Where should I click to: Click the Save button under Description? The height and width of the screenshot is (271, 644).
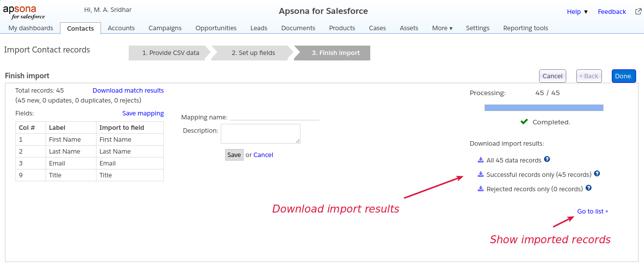[x=234, y=155]
